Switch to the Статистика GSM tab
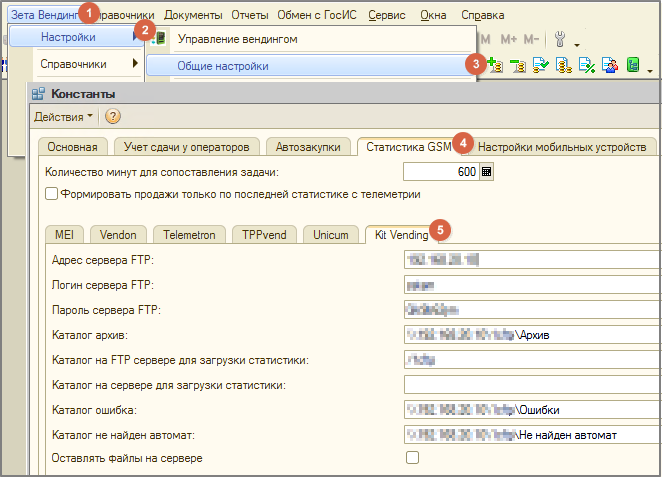 coord(409,147)
